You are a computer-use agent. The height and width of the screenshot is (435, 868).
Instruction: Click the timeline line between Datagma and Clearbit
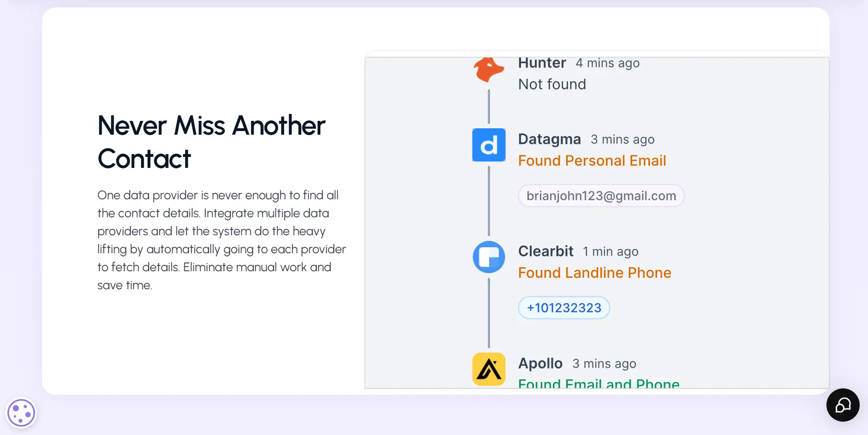[489, 201]
